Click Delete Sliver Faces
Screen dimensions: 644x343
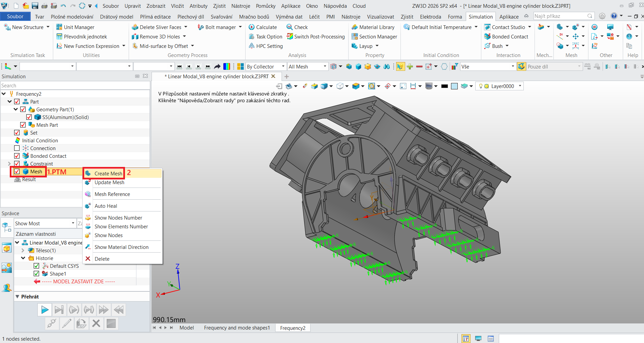pos(160,27)
